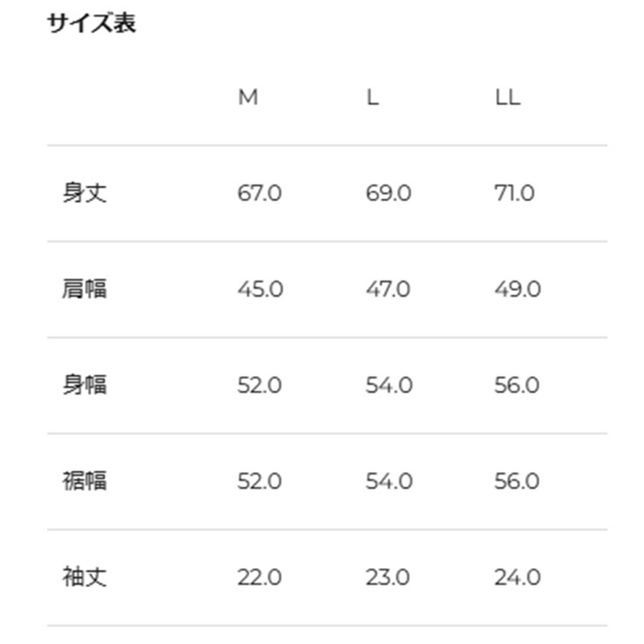Viewport: 644px width, 644px height.
Task: Click the 24.0 sleeve length value
Action: 518,577
